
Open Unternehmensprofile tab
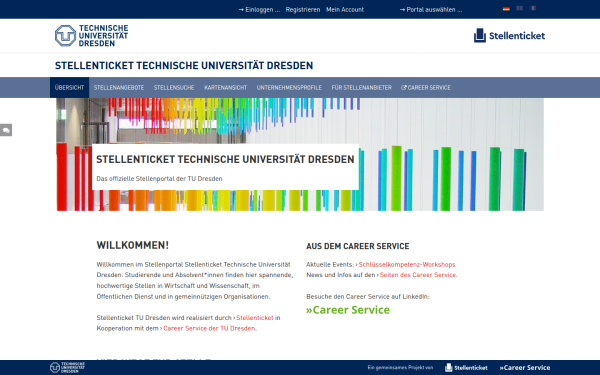pyautogui.click(x=289, y=88)
